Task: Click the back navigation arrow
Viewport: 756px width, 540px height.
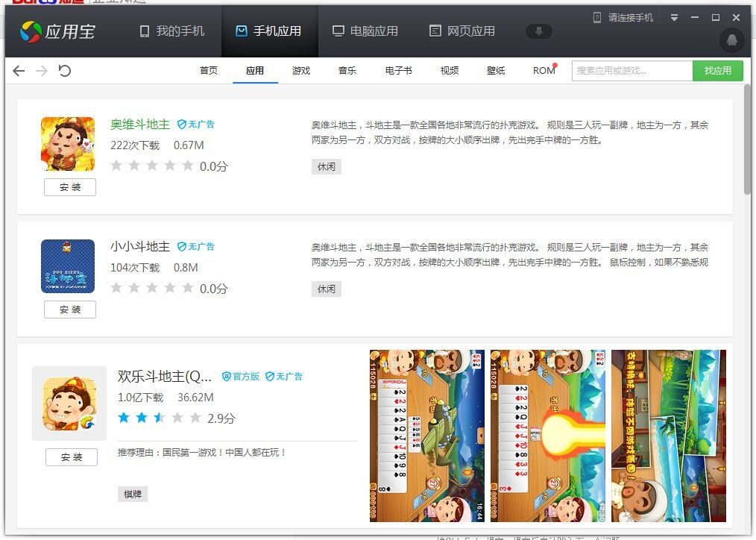Action: (18, 70)
